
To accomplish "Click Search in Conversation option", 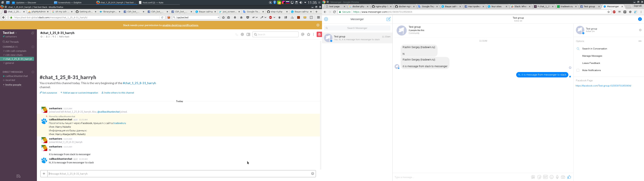I will (x=595, y=49).
